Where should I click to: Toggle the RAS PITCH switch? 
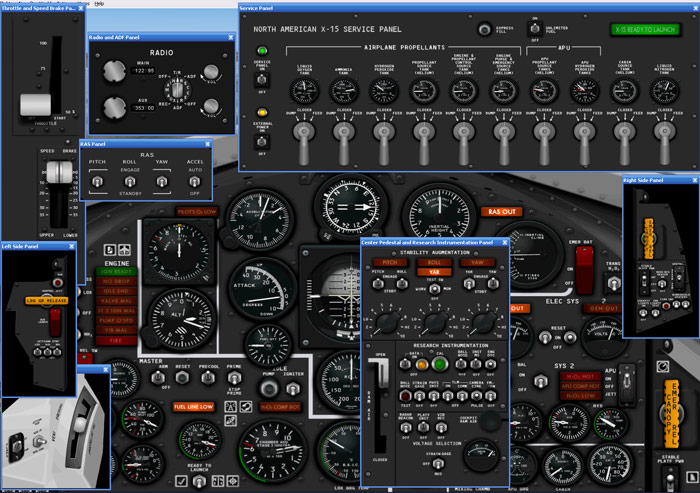pos(97,181)
